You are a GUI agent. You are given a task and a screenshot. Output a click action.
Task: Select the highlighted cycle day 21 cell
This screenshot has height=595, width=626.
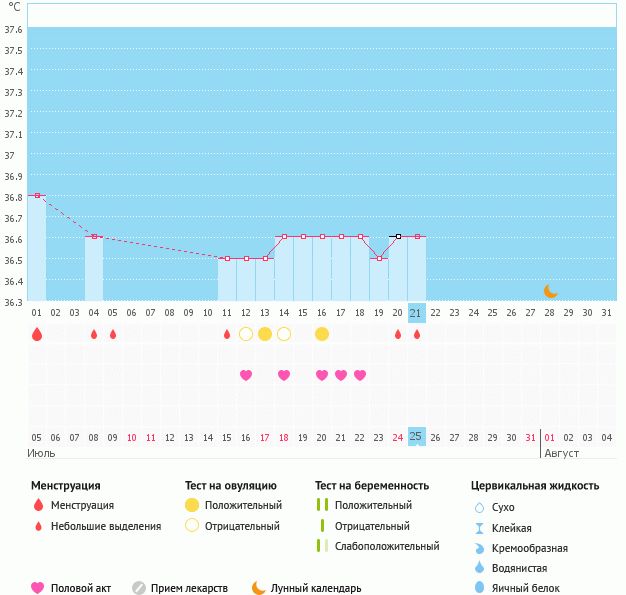point(416,313)
